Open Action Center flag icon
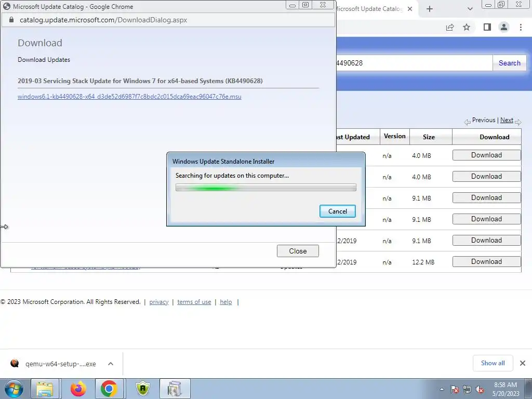The height and width of the screenshot is (399, 532). pos(455,390)
